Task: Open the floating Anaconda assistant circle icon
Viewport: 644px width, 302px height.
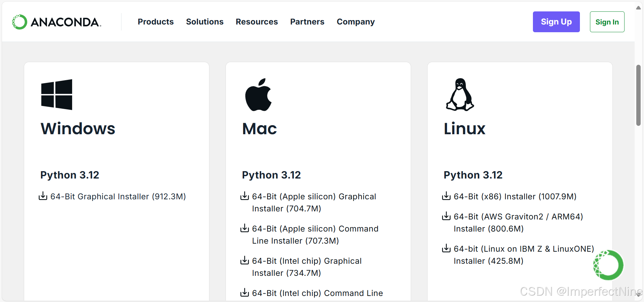Action: 608,265
